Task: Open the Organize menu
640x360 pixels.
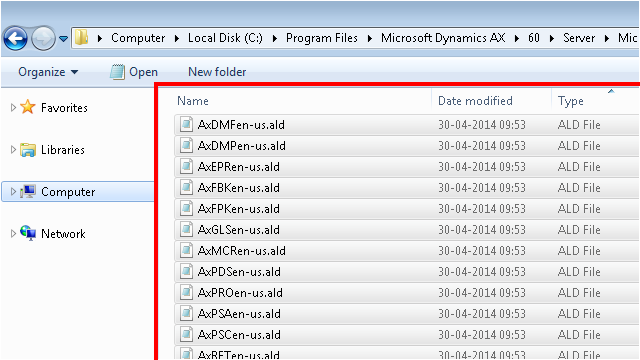Action: tap(48, 72)
